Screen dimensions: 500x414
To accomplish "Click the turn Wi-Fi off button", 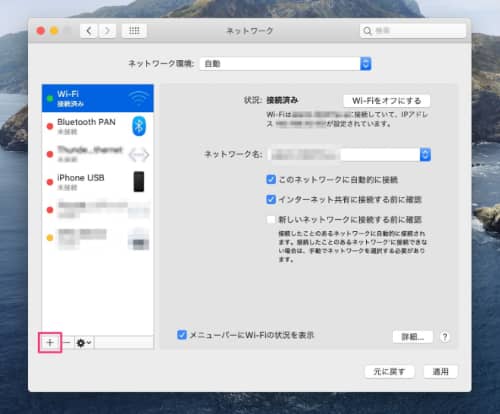I will [387, 101].
